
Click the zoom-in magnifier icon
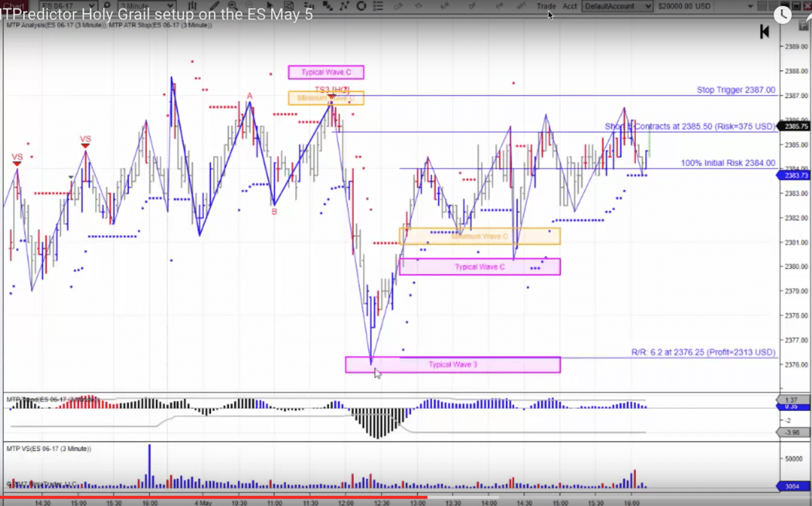coord(234,6)
